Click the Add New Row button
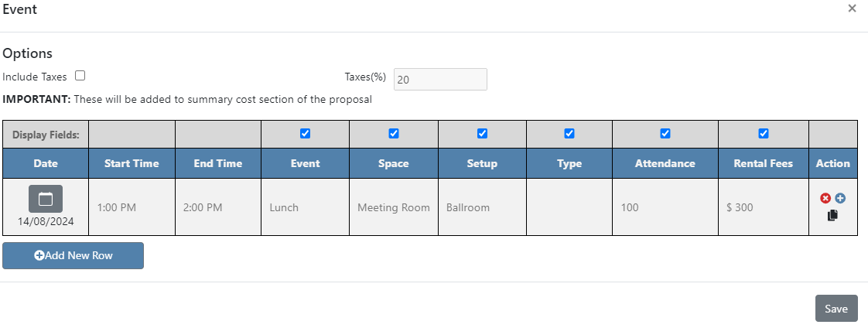868x328 pixels. 73,255
